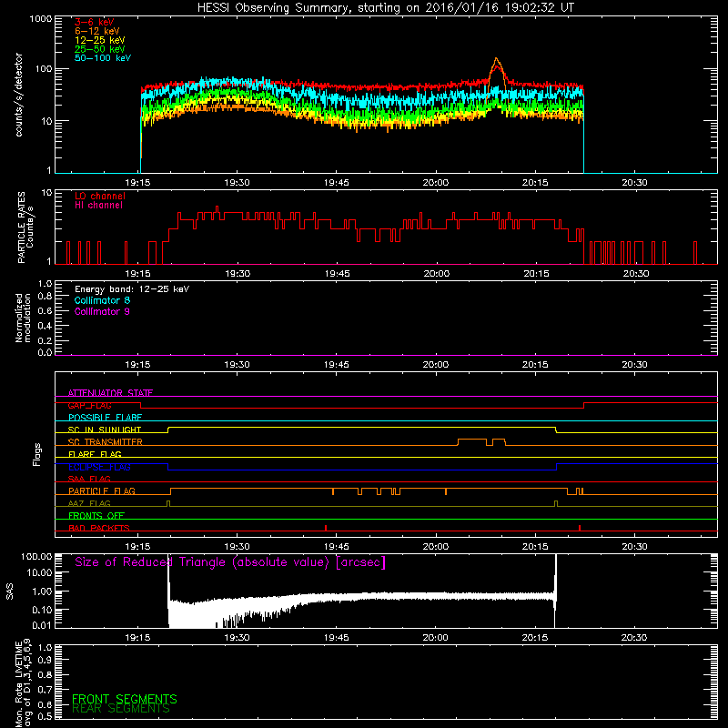
Task: Click the ECLIPSE_FLAG label
Action: coord(99,467)
